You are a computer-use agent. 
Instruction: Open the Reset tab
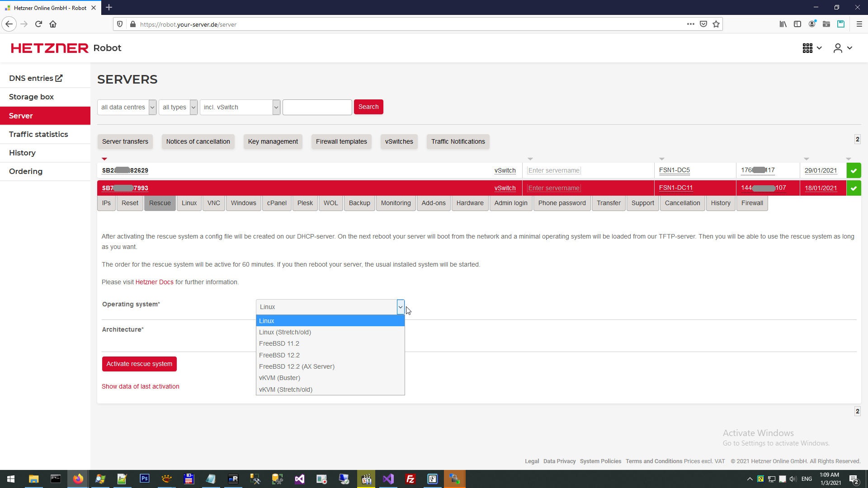[130, 203]
